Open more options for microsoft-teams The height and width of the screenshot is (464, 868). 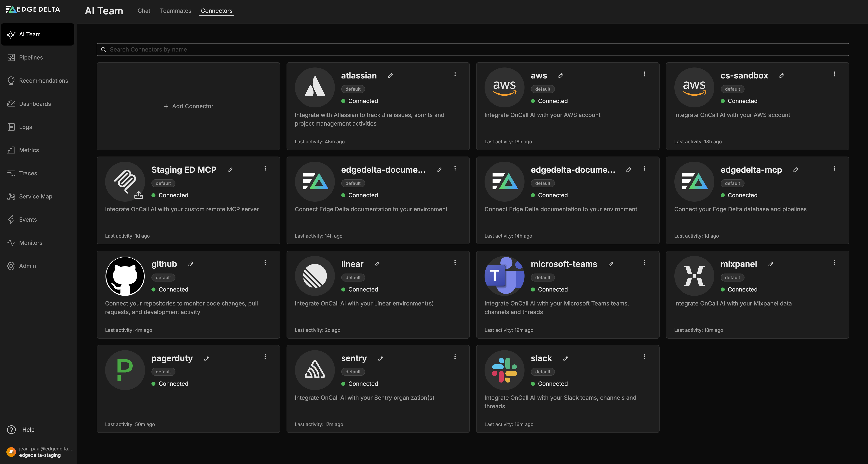point(645,263)
